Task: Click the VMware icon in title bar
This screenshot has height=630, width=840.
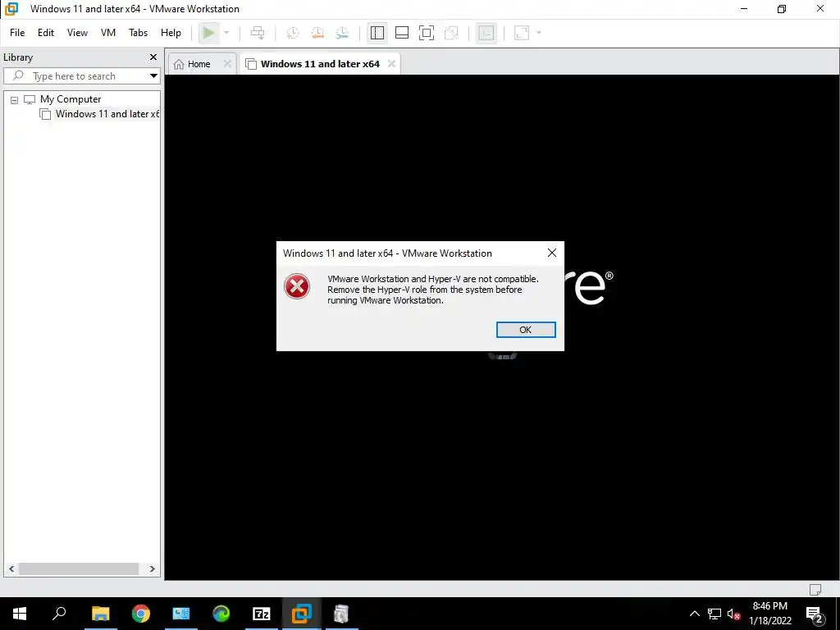Action: pyautogui.click(x=11, y=9)
